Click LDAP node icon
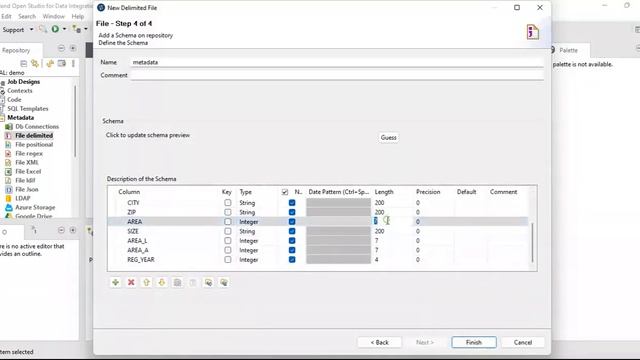This screenshot has height=360, width=640. click(8, 198)
